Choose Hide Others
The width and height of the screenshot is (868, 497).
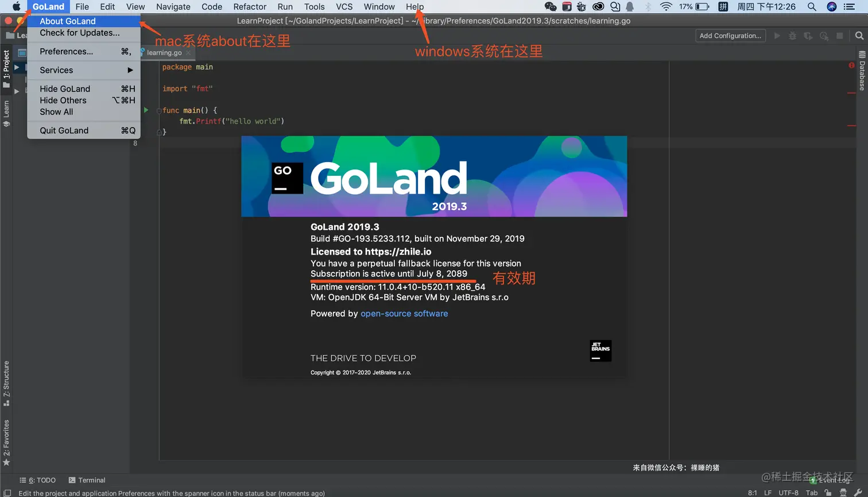coord(84,100)
